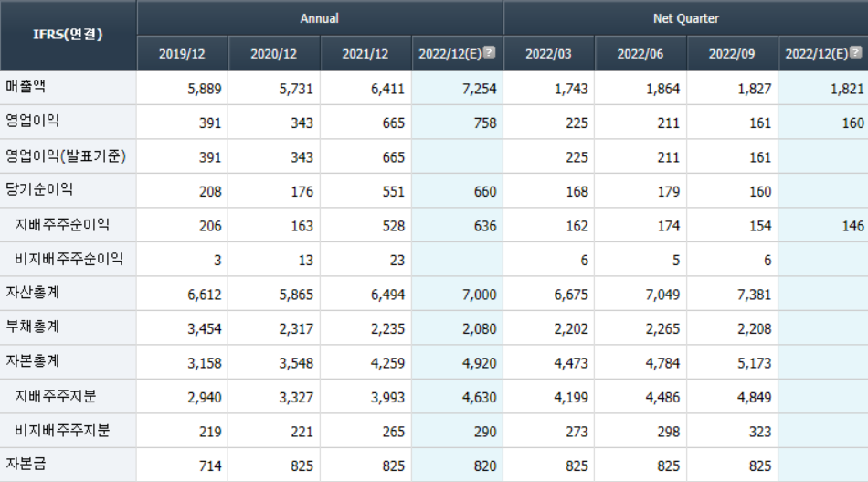Click 부채총계 estimate 2,080

point(480,329)
